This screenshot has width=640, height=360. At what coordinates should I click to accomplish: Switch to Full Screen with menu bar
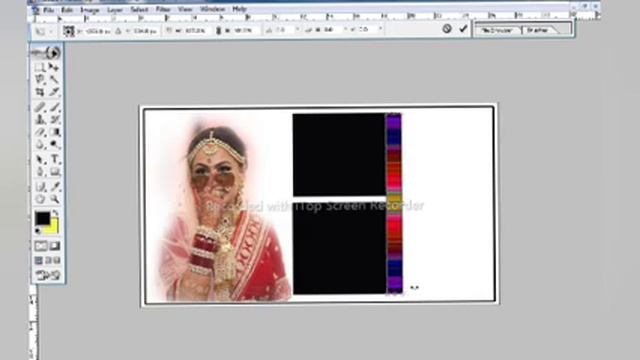pyautogui.click(x=48, y=260)
